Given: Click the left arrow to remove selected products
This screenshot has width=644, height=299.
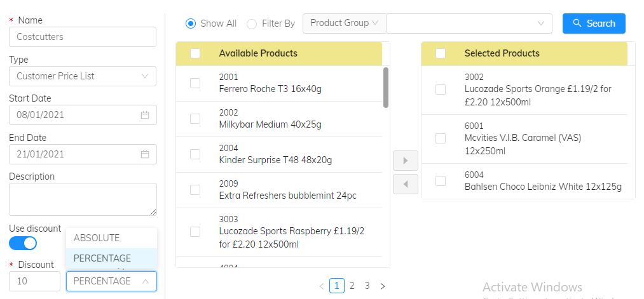Looking at the screenshot, I should point(406,184).
